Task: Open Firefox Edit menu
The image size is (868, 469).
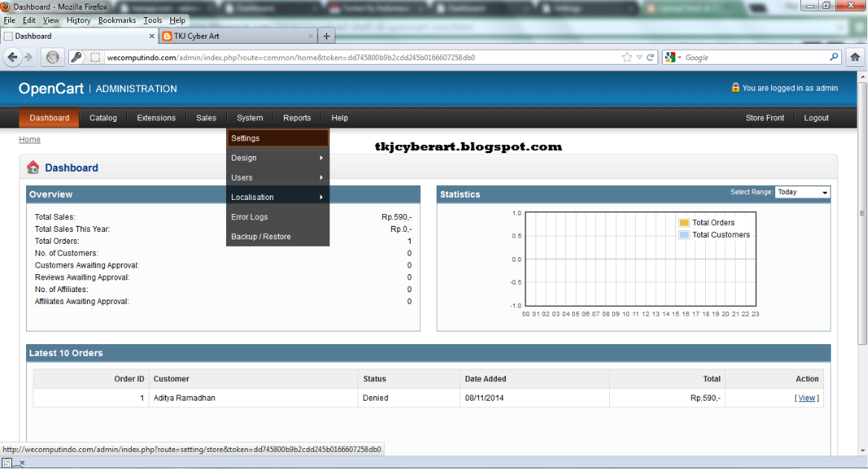Action: point(29,21)
